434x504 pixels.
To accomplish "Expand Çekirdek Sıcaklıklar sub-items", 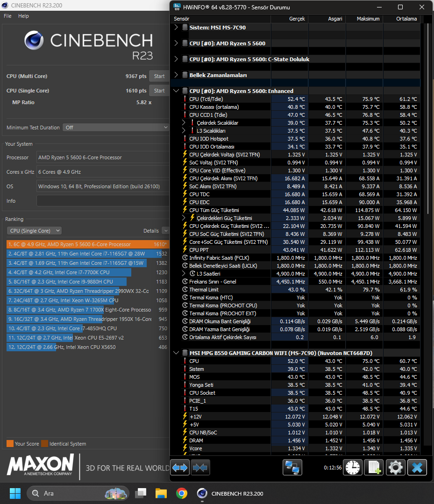I will pos(184,123).
